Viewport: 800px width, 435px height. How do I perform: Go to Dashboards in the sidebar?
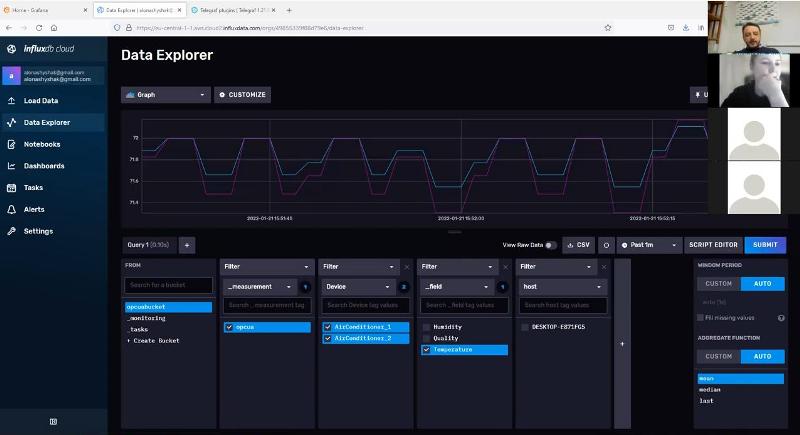44,166
